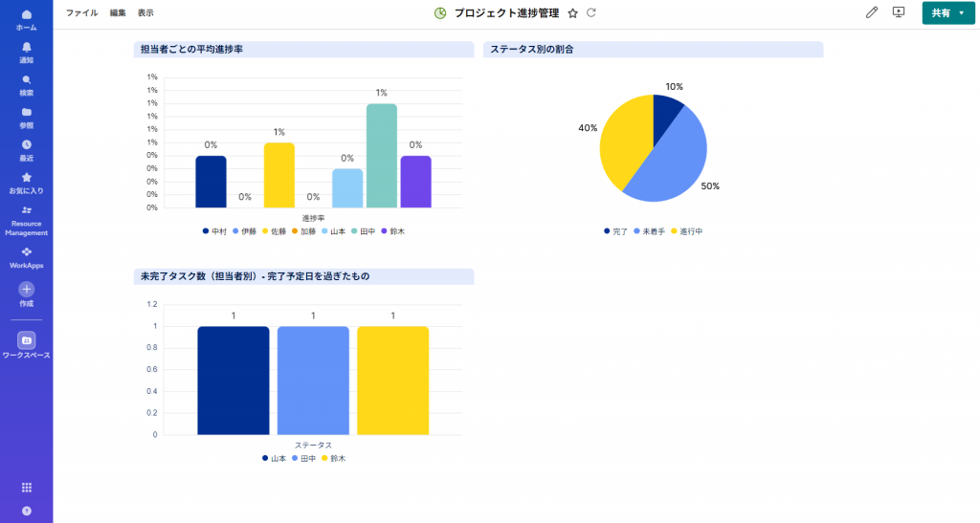Viewport: 980px width, 523px height.
Task: Open the 参照 browse folder icon
Action: pos(26,113)
